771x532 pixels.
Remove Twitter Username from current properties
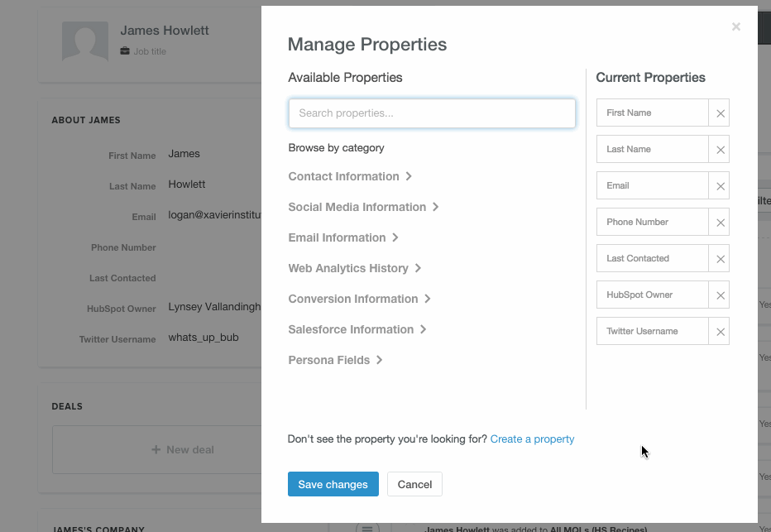tap(720, 332)
